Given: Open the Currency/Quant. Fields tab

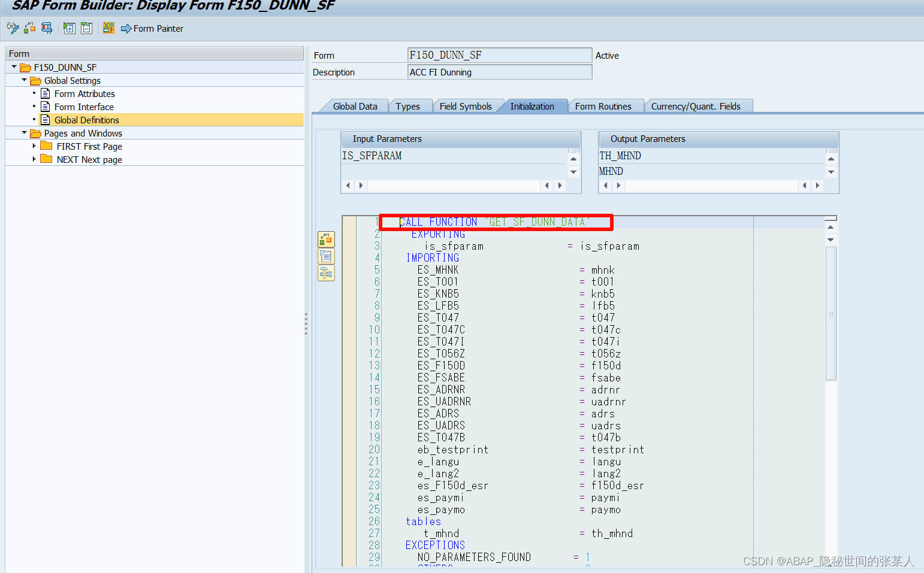Looking at the screenshot, I should (696, 106).
